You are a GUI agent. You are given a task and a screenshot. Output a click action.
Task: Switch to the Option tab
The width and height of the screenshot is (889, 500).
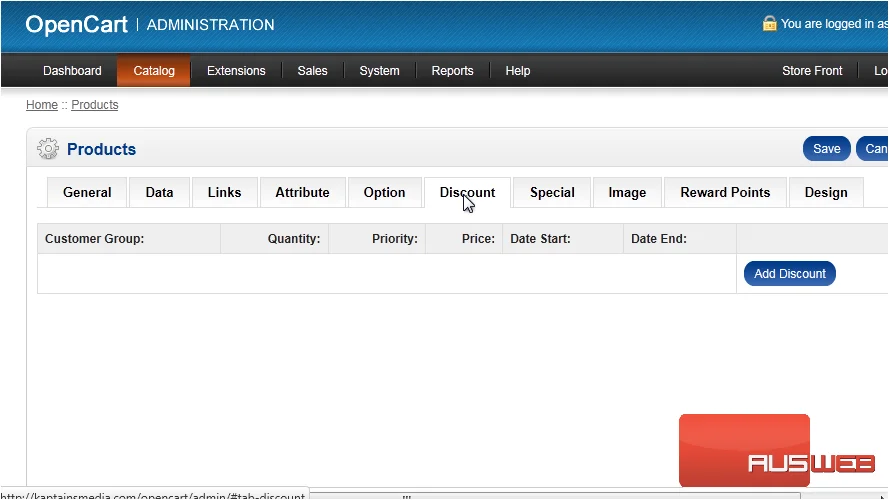[384, 193]
